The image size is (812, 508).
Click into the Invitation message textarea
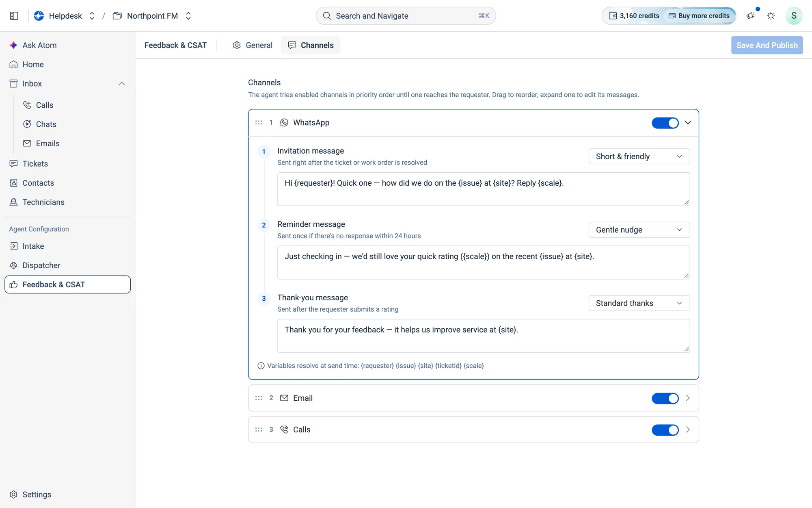483,189
